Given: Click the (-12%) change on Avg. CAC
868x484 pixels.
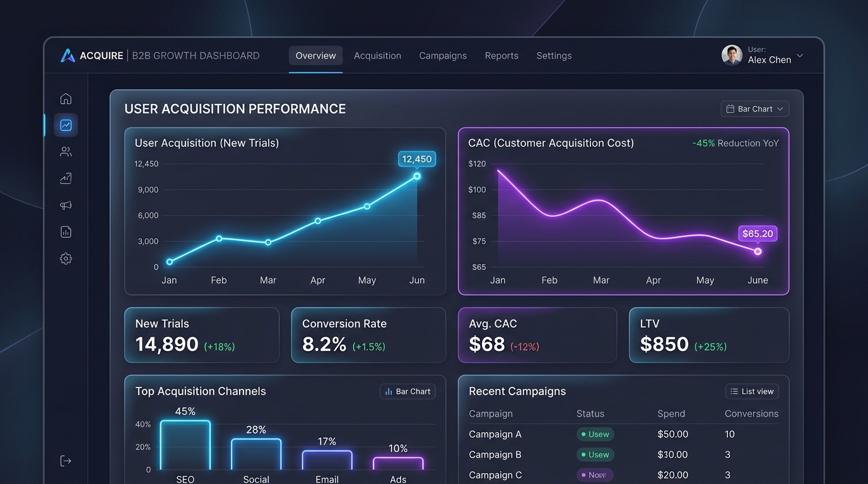Looking at the screenshot, I should (x=525, y=347).
